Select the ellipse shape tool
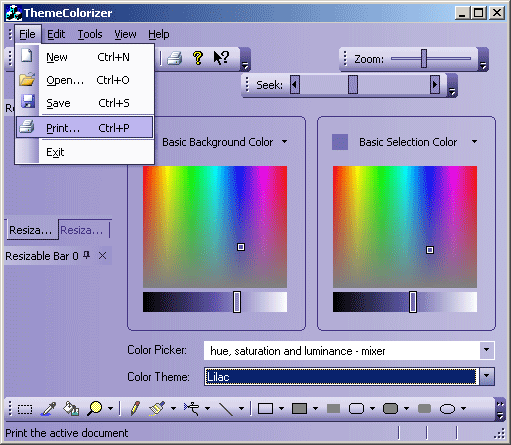The width and height of the screenshot is (511, 445). pyautogui.click(x=447, y=409)
